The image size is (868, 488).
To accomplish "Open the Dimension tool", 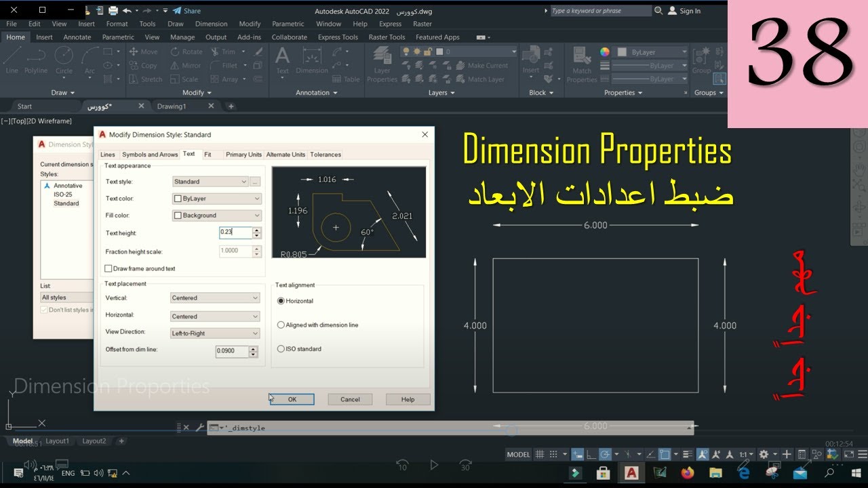I will pyautogui.click(x=312, y=60).
